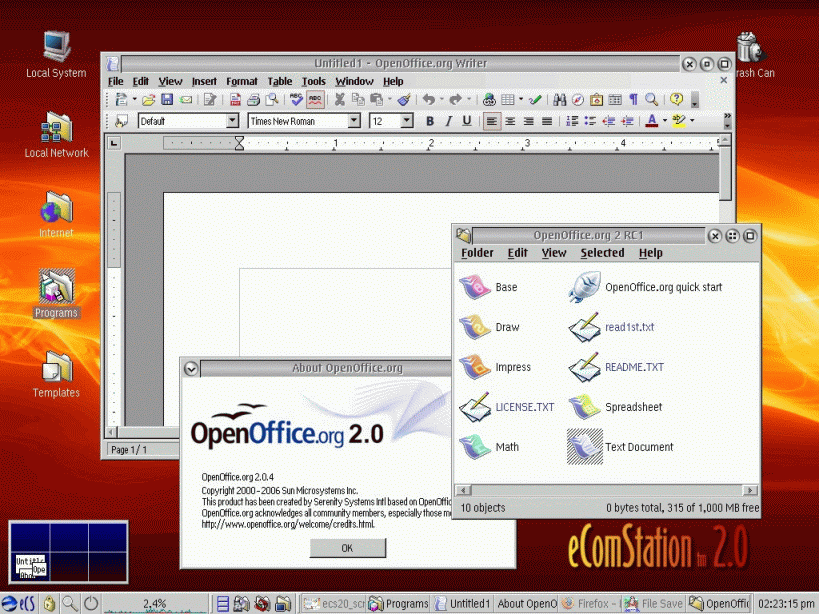
Task: Click the eCS start button
Action: click(18, 604)
